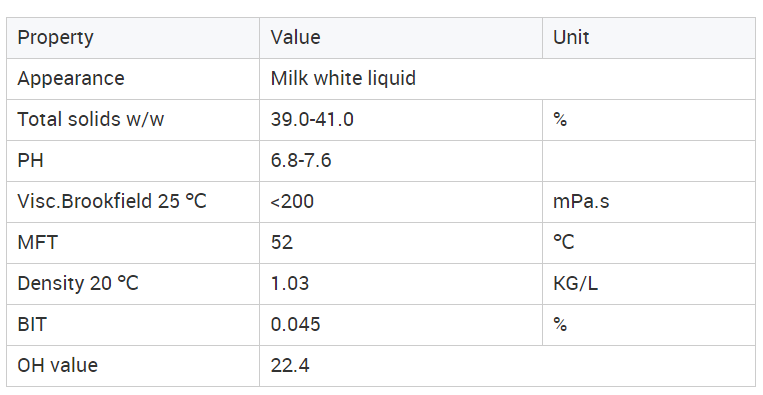Select the Total solids w/w cell
The image size is (763, 395).
pos(133,120)
